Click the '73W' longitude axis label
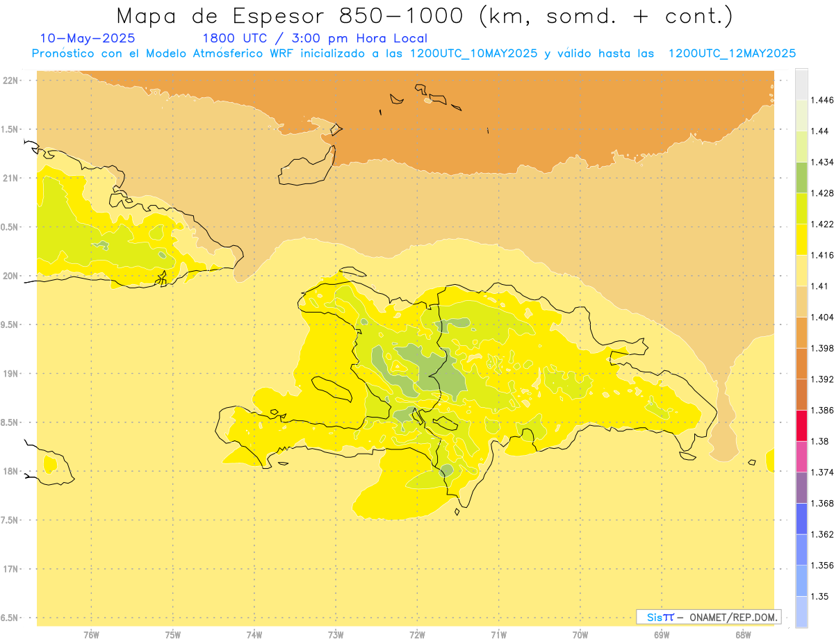This screenshot has height=644, width=834. tap(336, 635)
